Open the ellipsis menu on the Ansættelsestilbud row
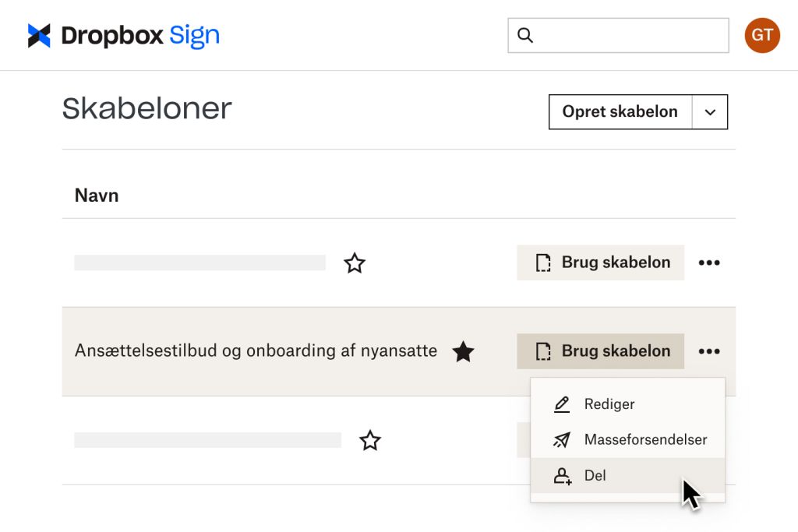Viewport: 798px width, 532px height. (x=709, y=351)
